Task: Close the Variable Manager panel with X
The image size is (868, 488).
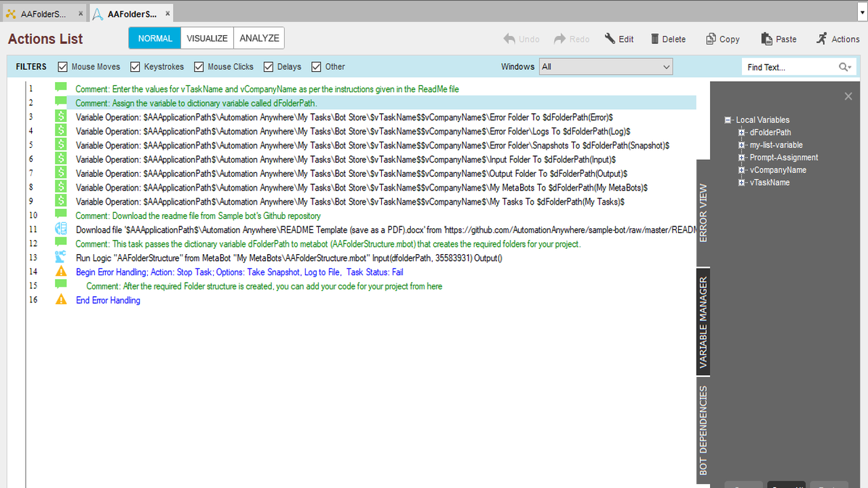Action: (x=848, y=96)
